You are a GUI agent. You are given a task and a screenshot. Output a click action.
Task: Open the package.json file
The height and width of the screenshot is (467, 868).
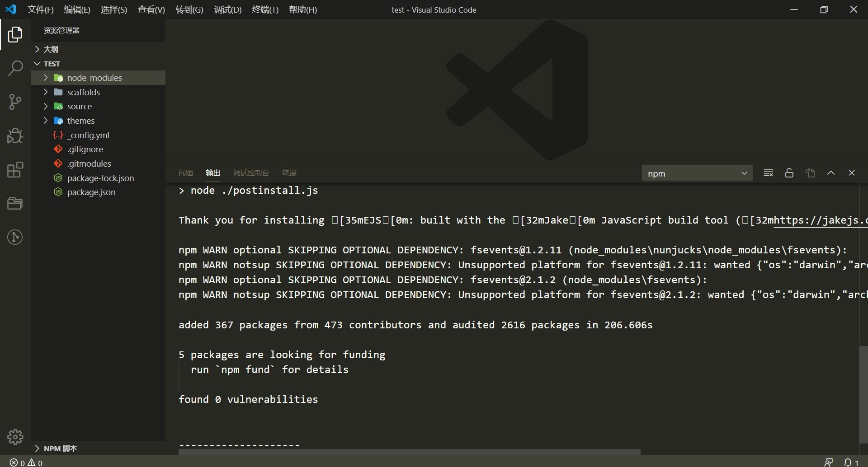click(98, 192)
